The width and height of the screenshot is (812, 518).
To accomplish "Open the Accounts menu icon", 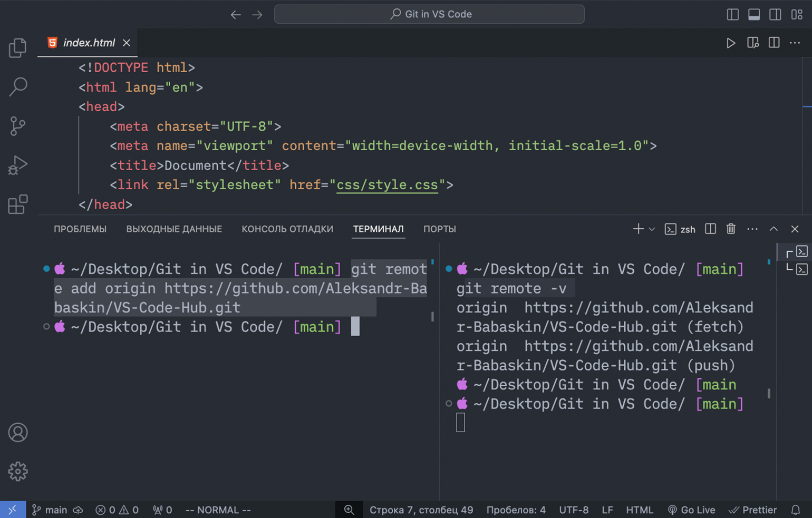I will tap(18, 433).
